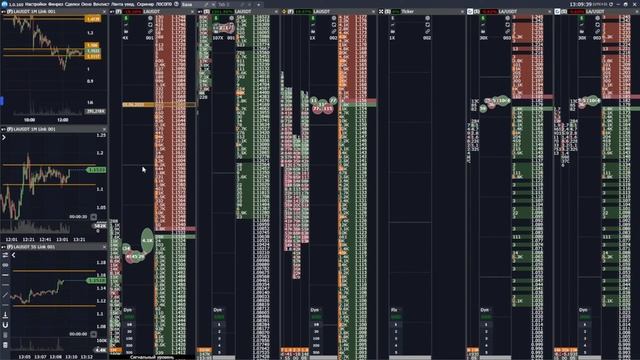Open the Dyn dropdown in the 107X order book

tap(218, 310)
